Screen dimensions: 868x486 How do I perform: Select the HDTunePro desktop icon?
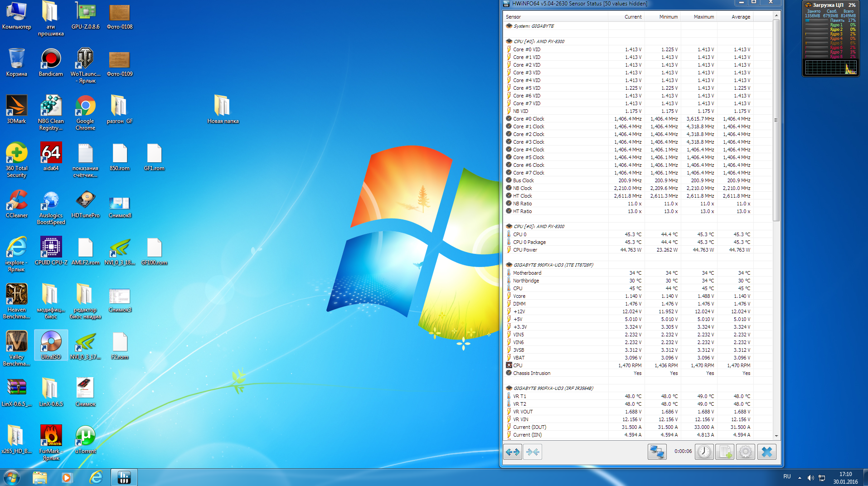pyautogui.click(x=85, y=204)
